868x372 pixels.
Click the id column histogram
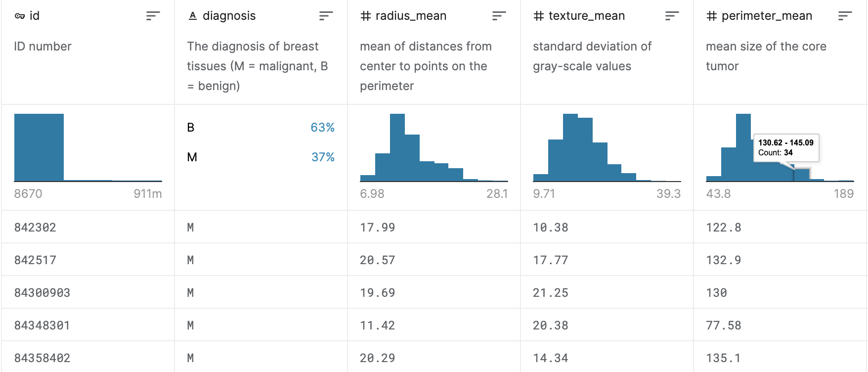[x=39, y=146]
